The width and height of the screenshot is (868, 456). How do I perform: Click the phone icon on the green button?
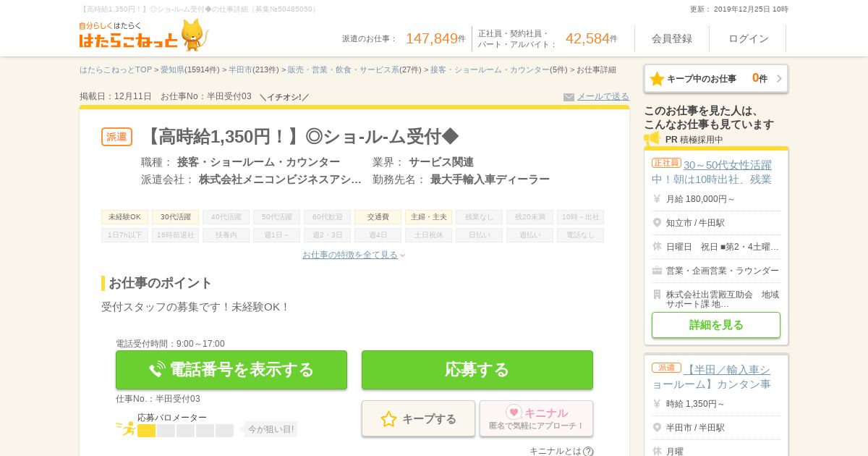tap(157, 370)
